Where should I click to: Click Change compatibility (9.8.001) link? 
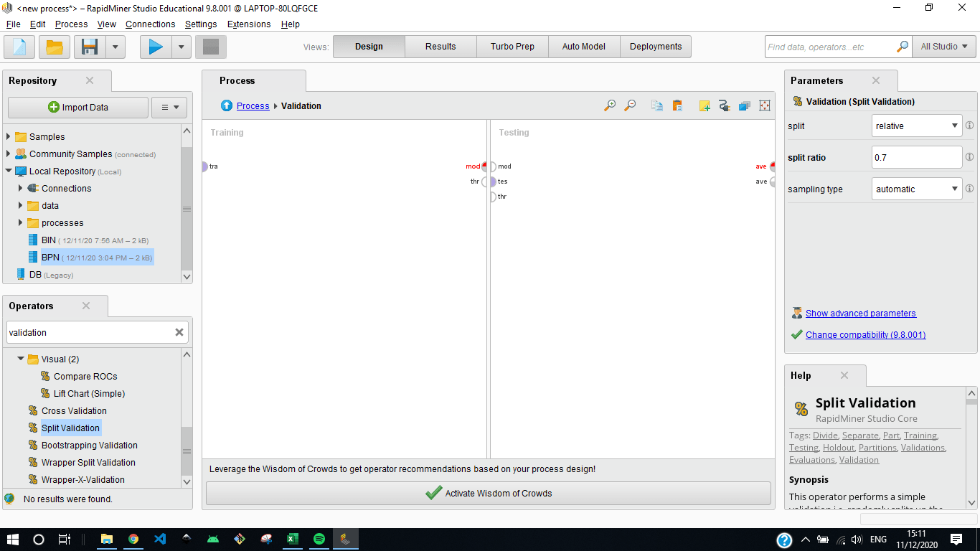(x=865, y=335)
